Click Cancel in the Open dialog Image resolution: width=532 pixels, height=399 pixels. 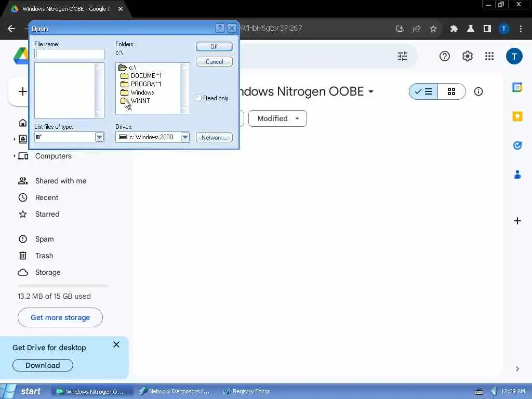pos(214,62)
